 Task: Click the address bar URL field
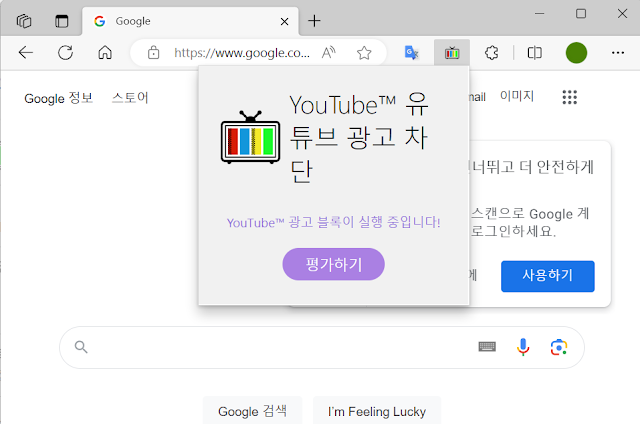point(242,53)
